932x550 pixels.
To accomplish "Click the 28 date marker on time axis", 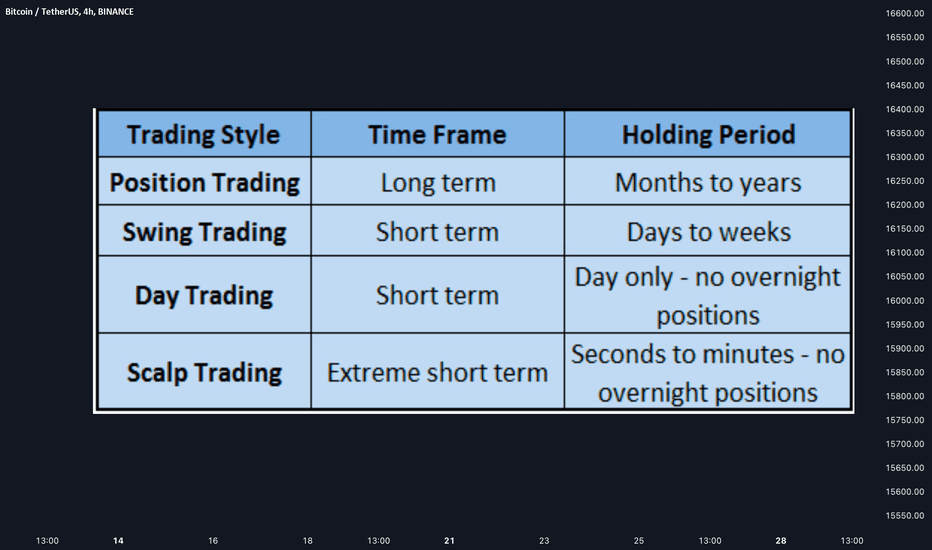I will pyautogui.click(x=781, y=540).
